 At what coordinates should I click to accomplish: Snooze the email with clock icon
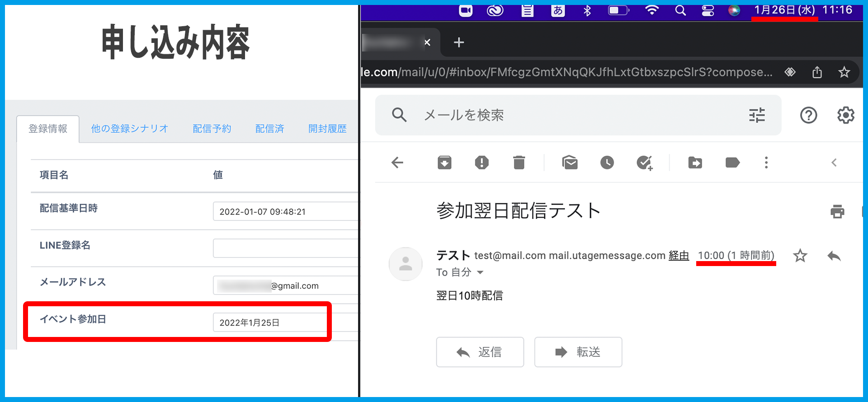[607, 163]
